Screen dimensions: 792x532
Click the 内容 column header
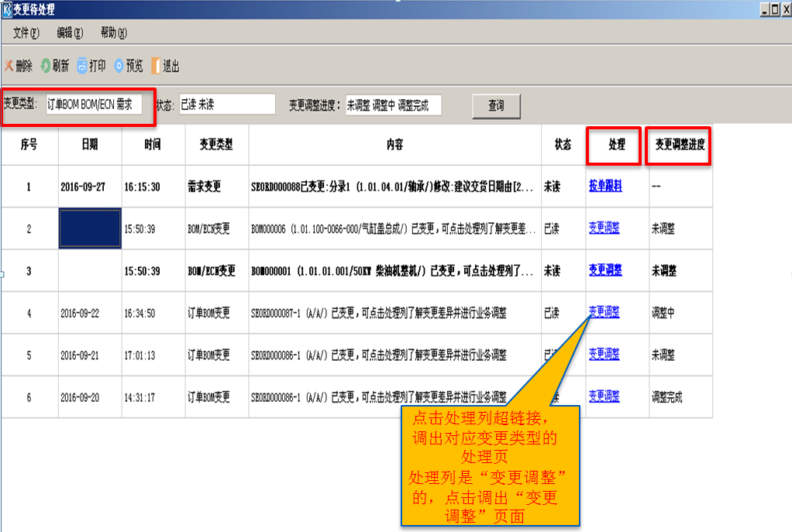394,145
